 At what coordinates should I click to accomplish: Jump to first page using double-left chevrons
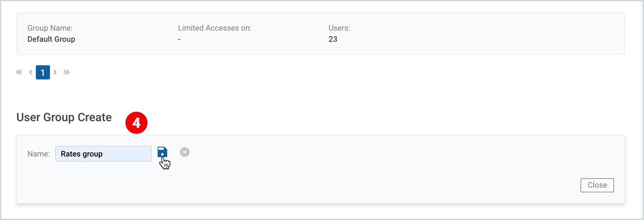click(19, 72)
